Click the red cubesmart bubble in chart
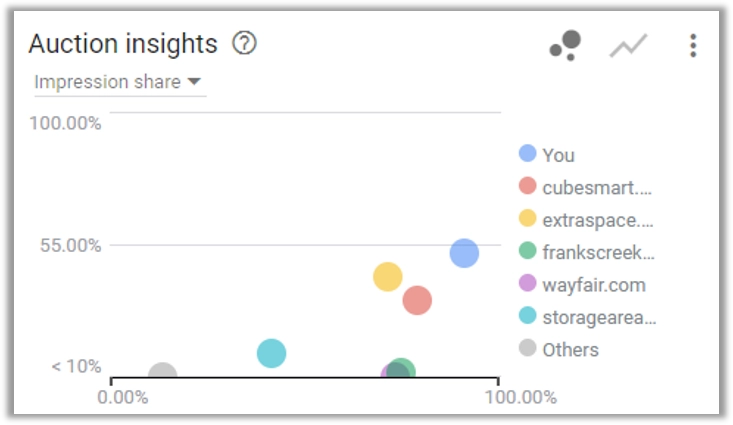Viewport: 733px width, 425px height. [x=417, y=300]
